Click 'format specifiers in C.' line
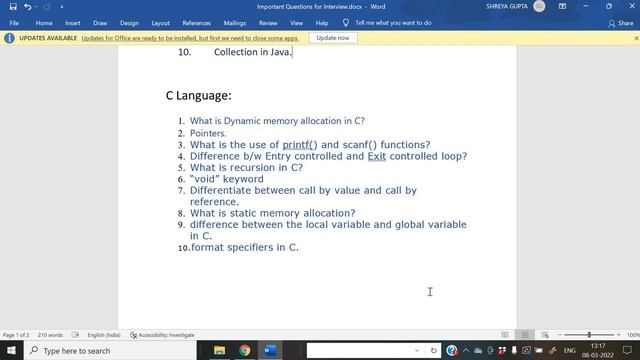This screenshot has width=640, height=360. pos(245,247)
